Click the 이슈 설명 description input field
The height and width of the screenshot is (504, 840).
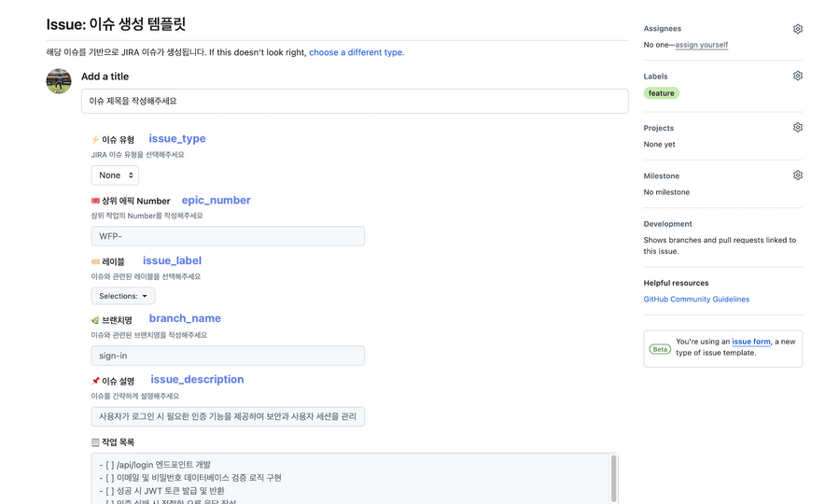click(x=228, y=416)
